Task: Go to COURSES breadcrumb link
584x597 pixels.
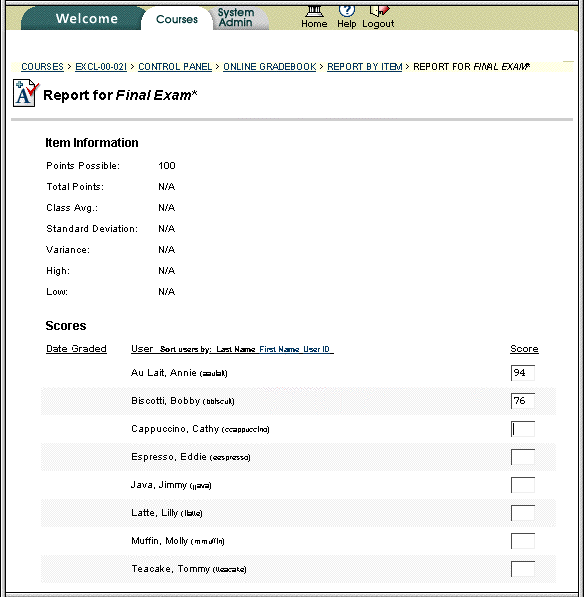Action: click(x=42, y=67)
